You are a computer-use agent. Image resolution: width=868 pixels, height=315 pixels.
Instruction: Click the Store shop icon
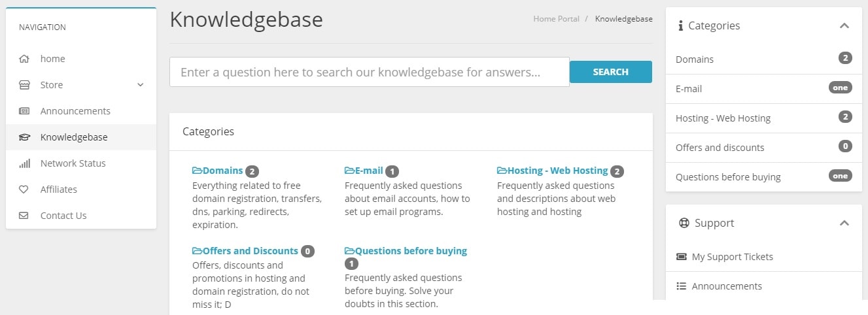[x=24, y=85]
